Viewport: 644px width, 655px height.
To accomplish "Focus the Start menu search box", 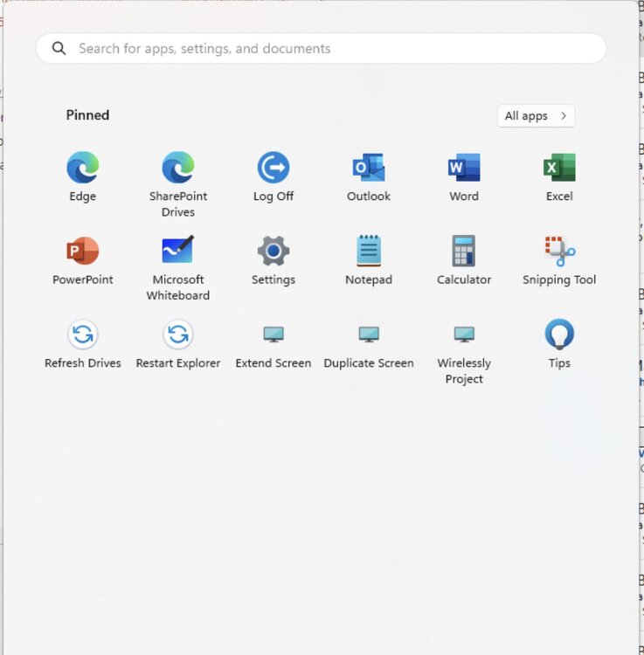I will point(321,48).
